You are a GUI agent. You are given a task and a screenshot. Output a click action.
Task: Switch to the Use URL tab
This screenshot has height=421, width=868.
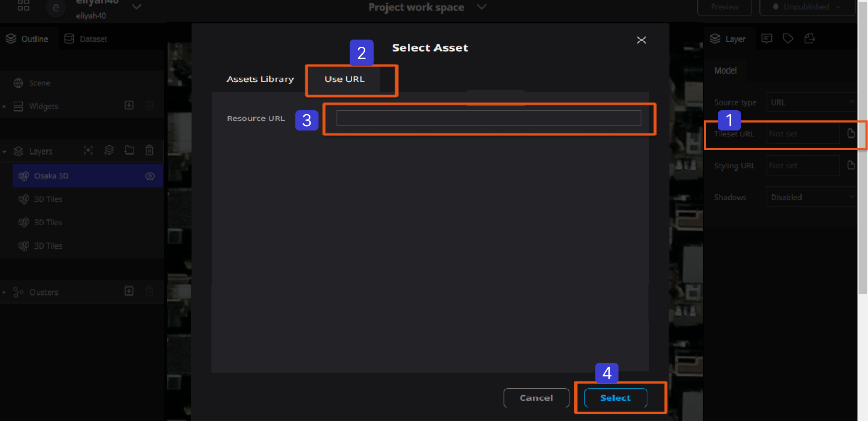[x=344, y=79]
